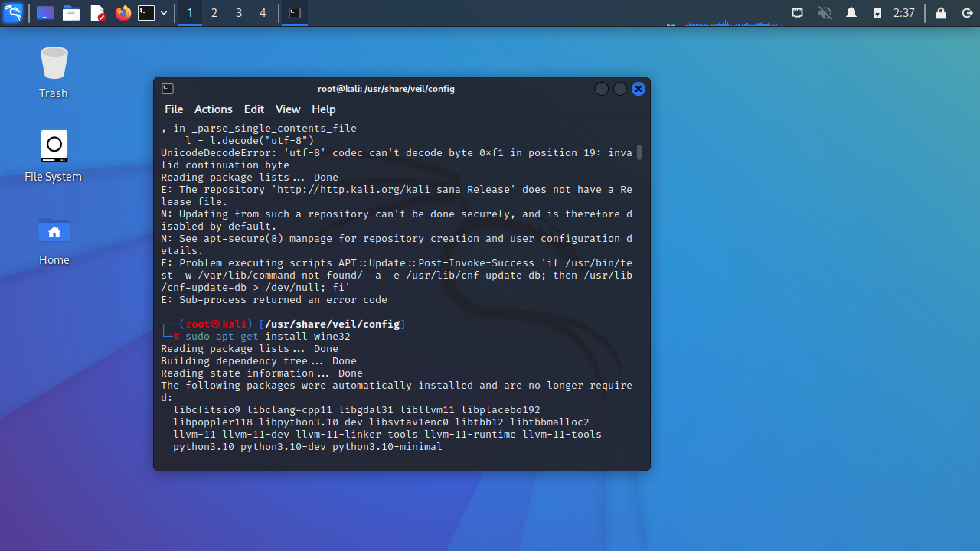Launch the file manager from the panel
Image resolution: width=980 pixels, height=551 pixels.
point(71,13)
